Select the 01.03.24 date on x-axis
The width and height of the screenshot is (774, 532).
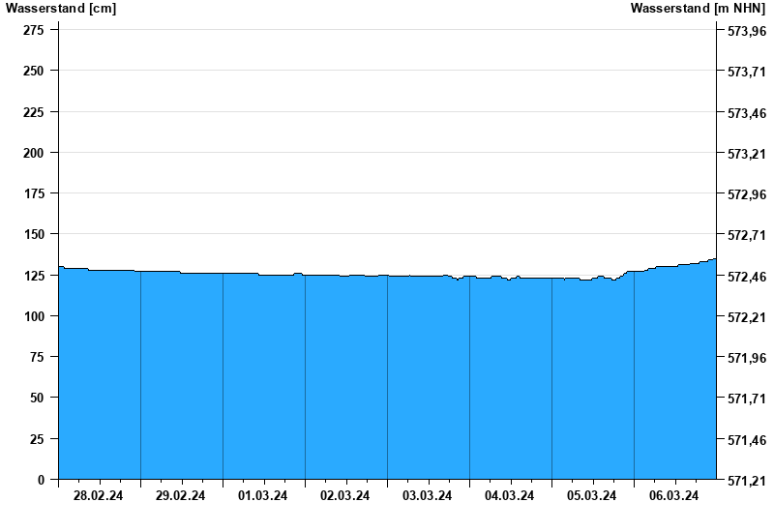pos(263,496)
